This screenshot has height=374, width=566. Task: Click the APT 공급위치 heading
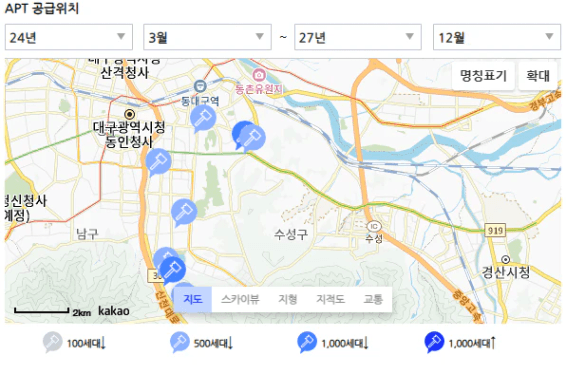click(x=42, y=8)
